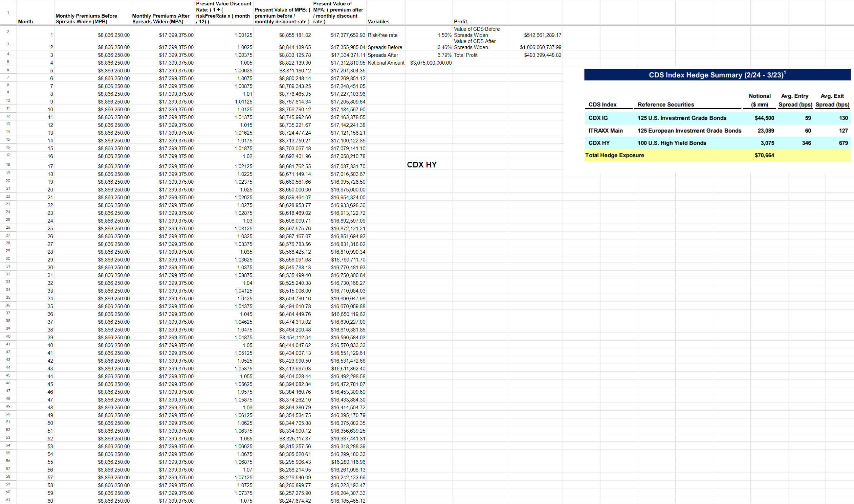Select the 6.79% spreads after value
This screenshot has width=854, height=504.
(x=429, y=55)
